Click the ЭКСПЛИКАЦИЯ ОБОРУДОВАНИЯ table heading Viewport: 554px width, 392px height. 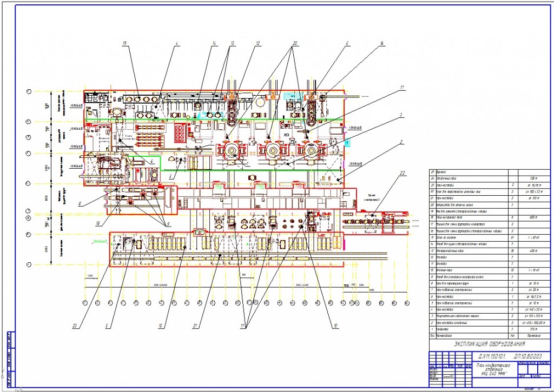(x=489, y=344)
